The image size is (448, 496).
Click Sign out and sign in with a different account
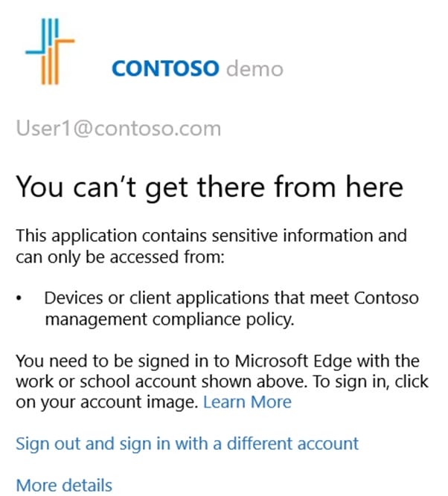pos(187,444)
